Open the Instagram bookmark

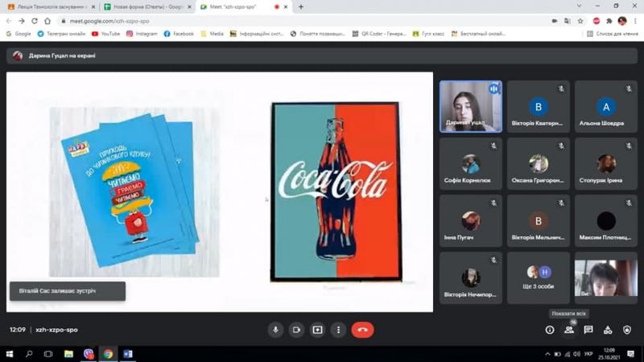142,34
